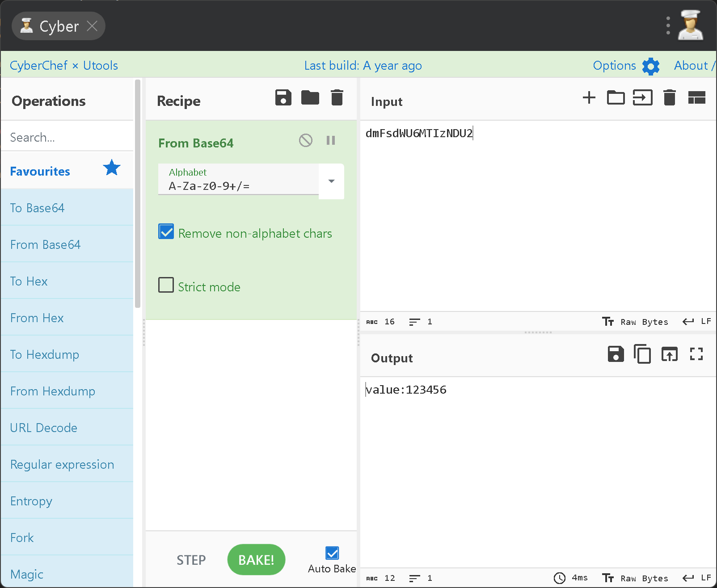717x588 pixels.
Task: Open Input character encoding Raw Bytes
Action: (635, 322)
